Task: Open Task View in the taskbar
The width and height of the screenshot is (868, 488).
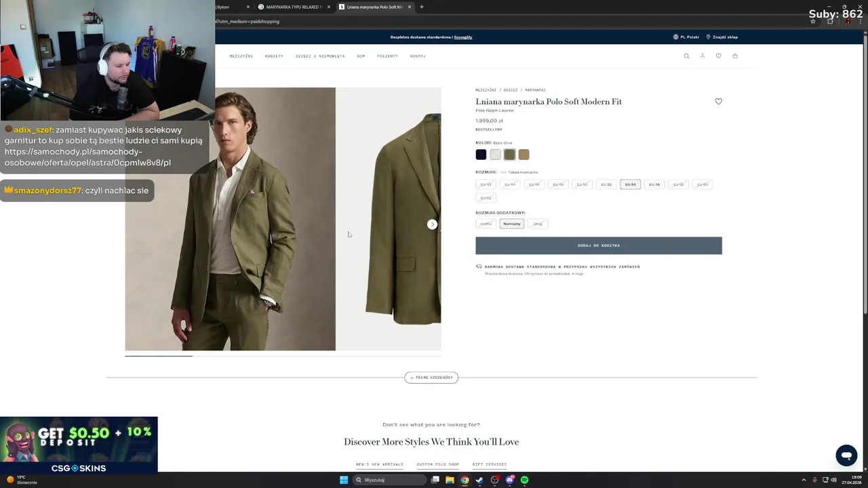Action: (x=435, y=480)
